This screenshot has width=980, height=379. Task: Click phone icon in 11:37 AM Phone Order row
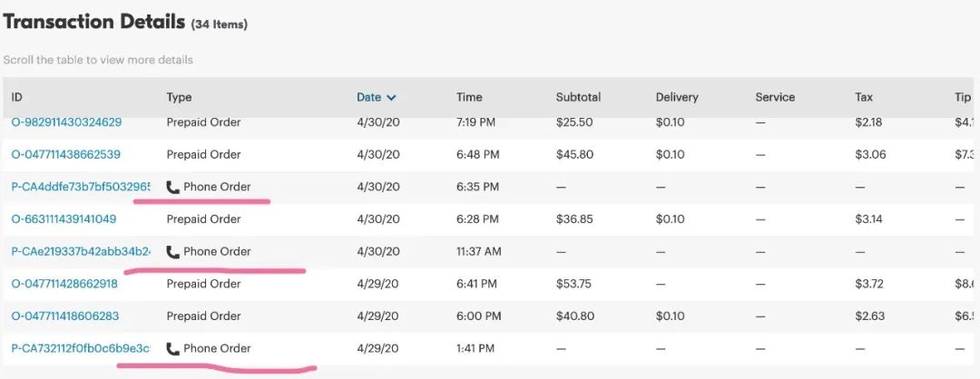(x=173, y=252)
